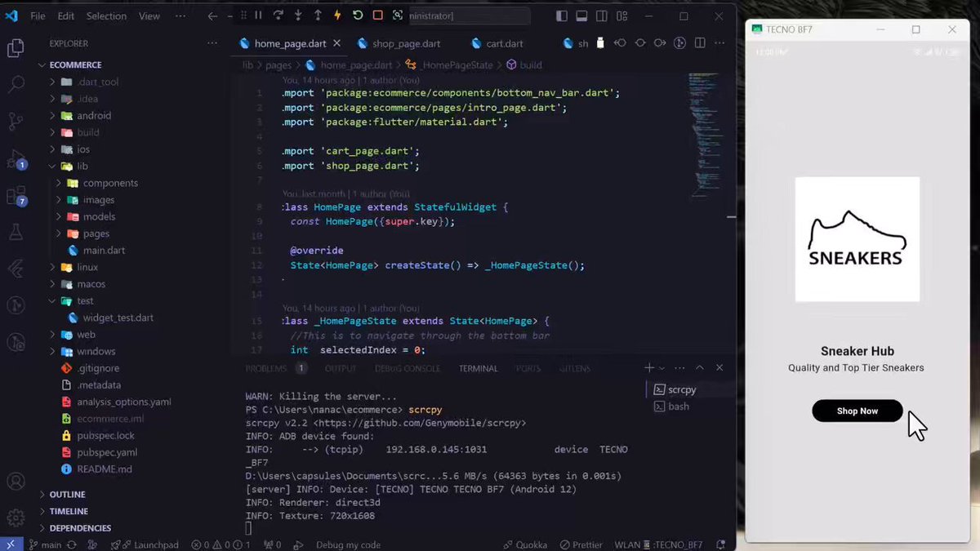Open editor More Actions ellipsis
Screen dimensions: 980x551
pyautogui.click(x=719, y=43)
